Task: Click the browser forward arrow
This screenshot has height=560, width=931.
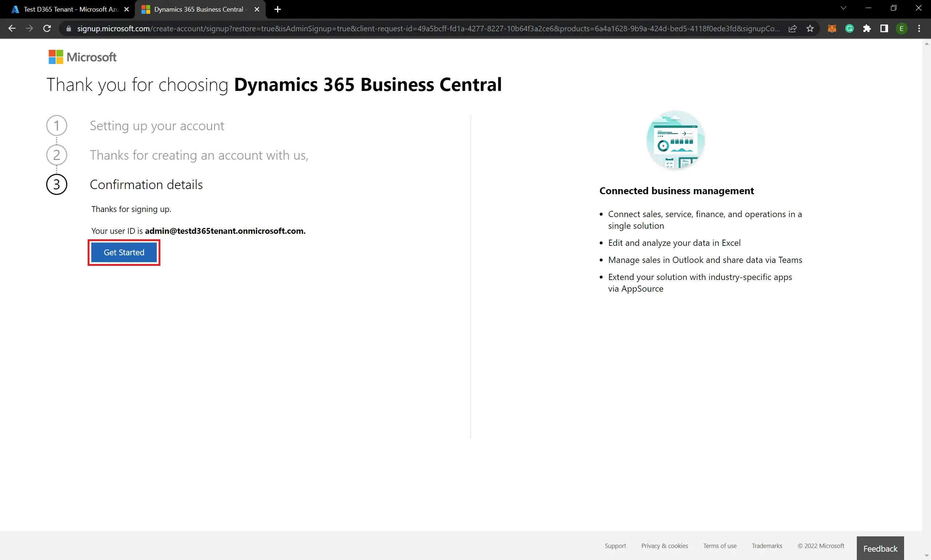Action: coord(29,29)
